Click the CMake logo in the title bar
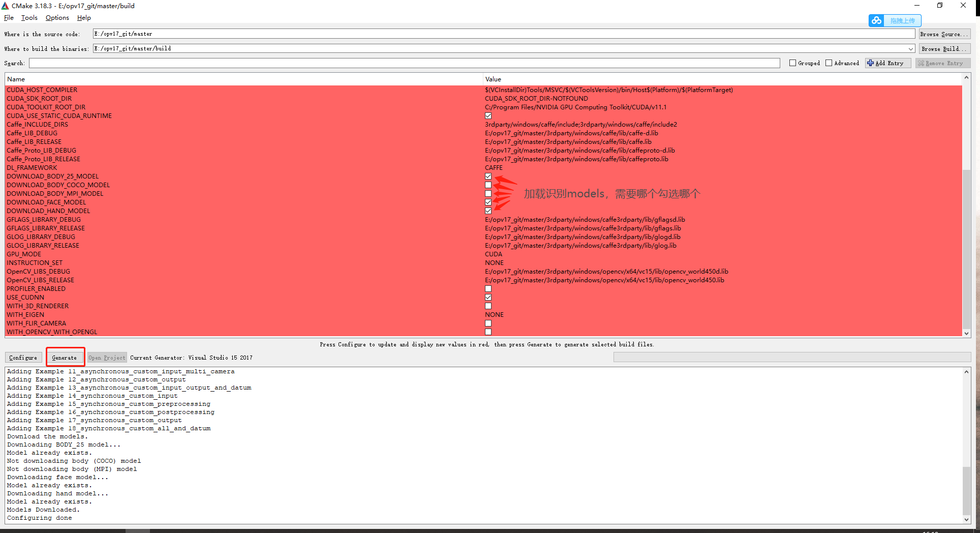This screenshot has width=980, height=533. (x=5, y=6)
